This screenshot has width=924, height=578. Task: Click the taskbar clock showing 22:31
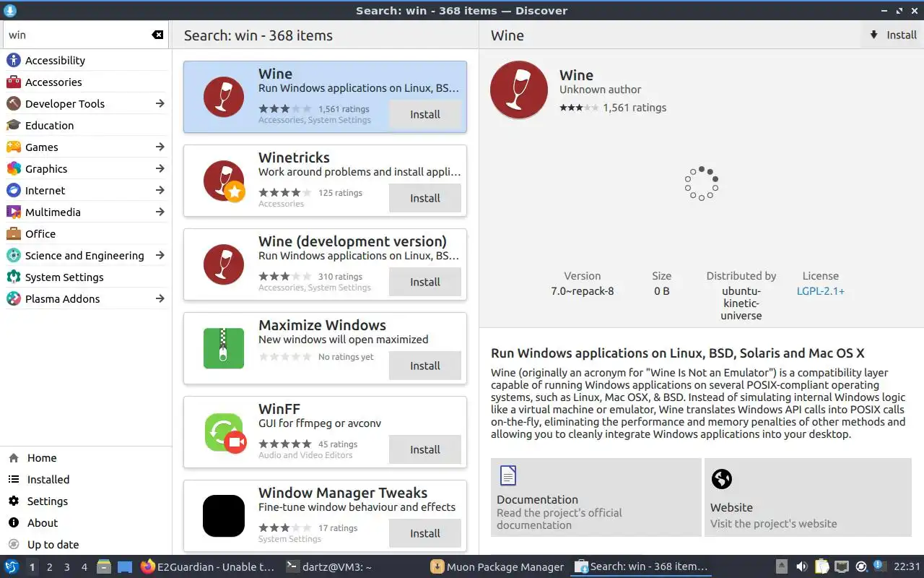(x=907, y=566)
